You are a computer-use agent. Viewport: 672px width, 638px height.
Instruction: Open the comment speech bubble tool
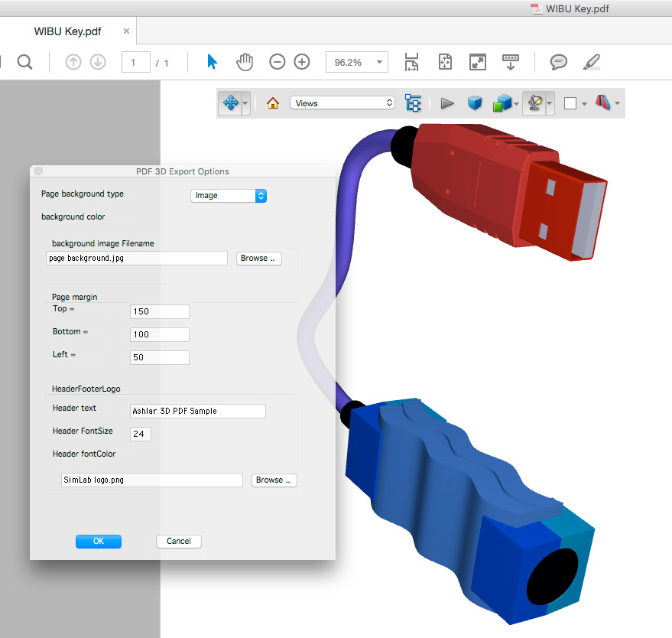[x=559, y=62]
